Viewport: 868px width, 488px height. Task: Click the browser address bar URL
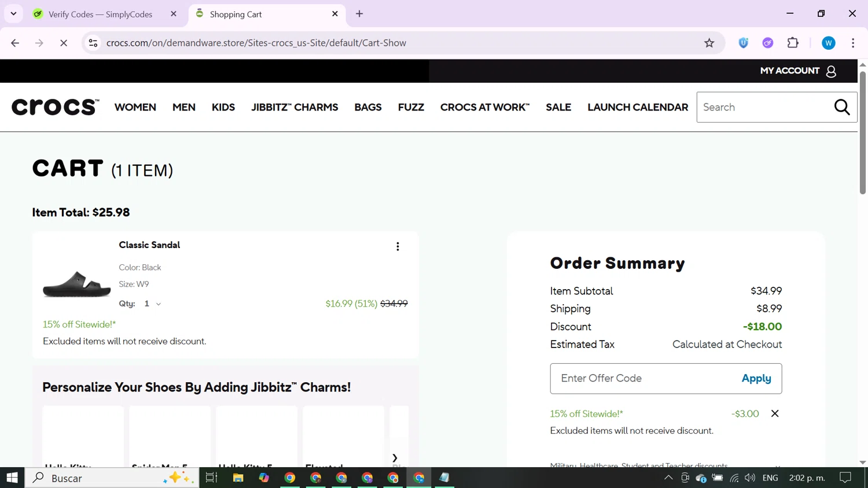pyautogui.click(x=256, y=43)
